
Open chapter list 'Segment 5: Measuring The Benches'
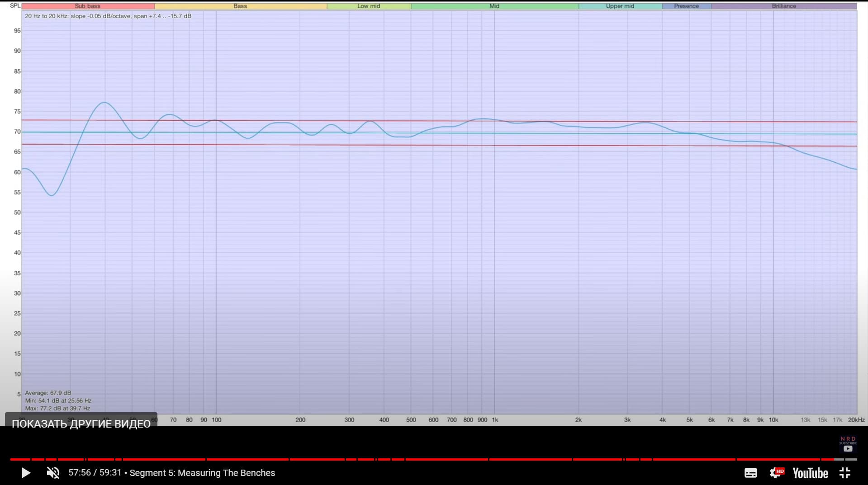[x=202, y=473]
